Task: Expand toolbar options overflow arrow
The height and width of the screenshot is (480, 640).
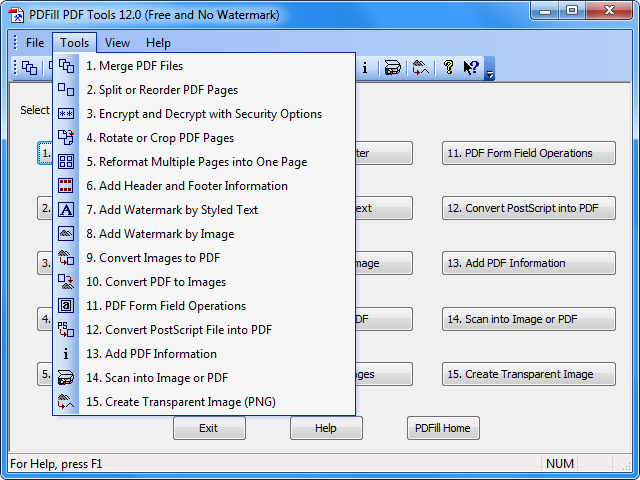Action: click(x=489, y=69)
